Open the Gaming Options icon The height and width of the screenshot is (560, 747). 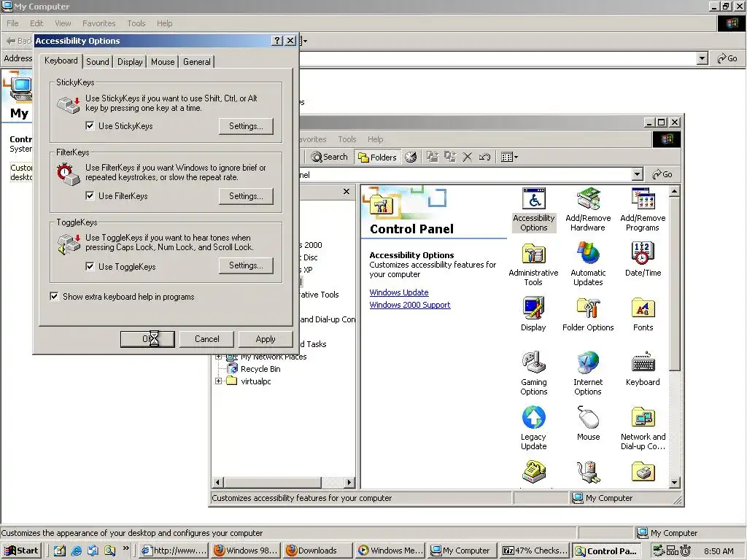tap(533, 374)
